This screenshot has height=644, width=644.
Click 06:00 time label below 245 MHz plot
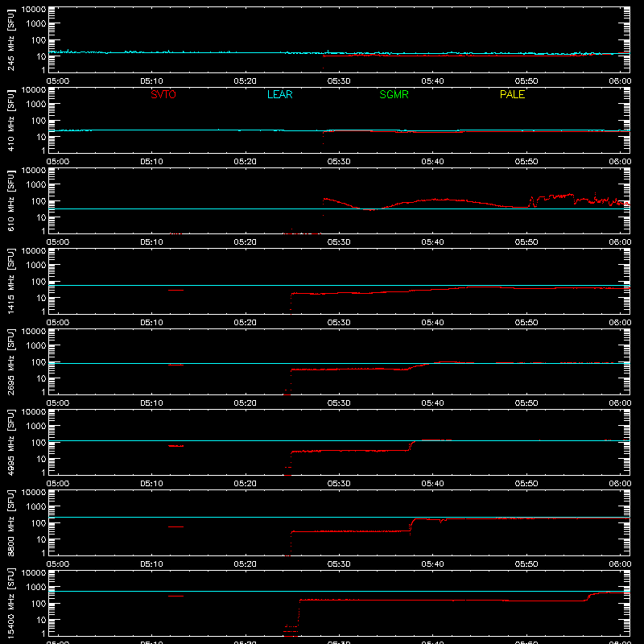pos(620,81)
